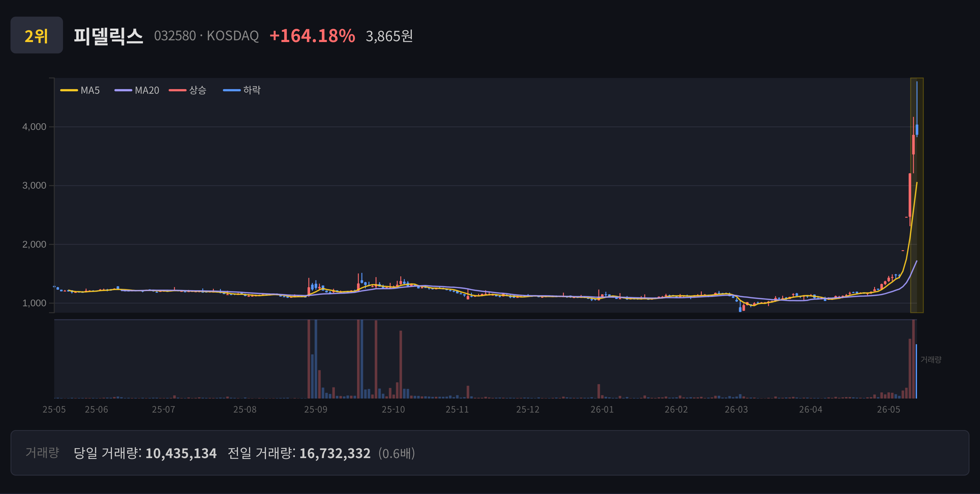Click the 25-10 date axis label
The width and height of the screenshot is (980, 494).
coord(393,409)
